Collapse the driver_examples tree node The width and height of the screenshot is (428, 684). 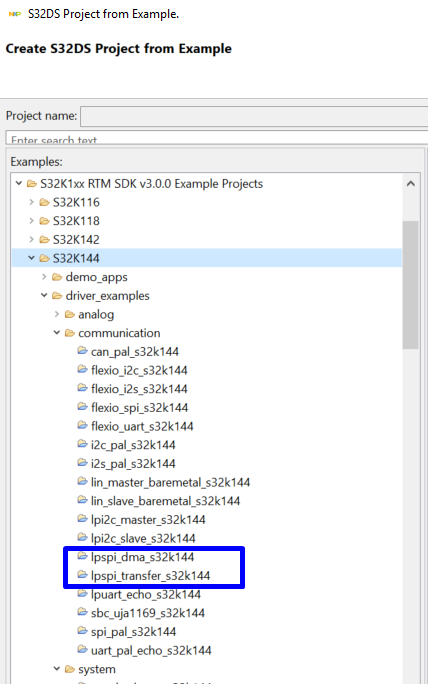click(x=44, y=296)
